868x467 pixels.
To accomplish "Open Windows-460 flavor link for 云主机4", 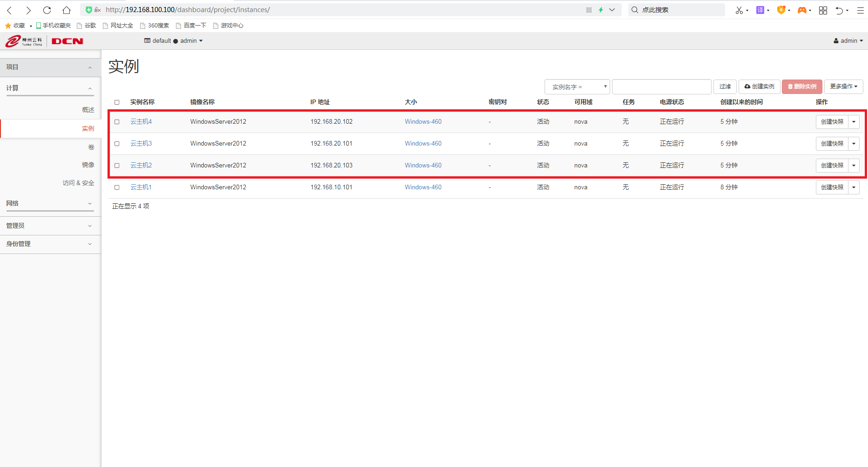I will click(423, 122).
